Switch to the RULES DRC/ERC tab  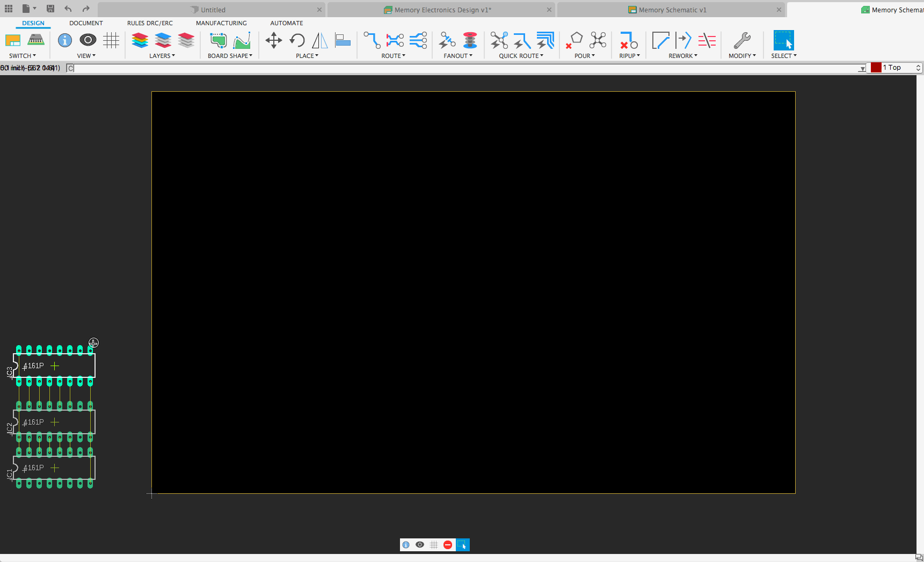coord(150,23)
